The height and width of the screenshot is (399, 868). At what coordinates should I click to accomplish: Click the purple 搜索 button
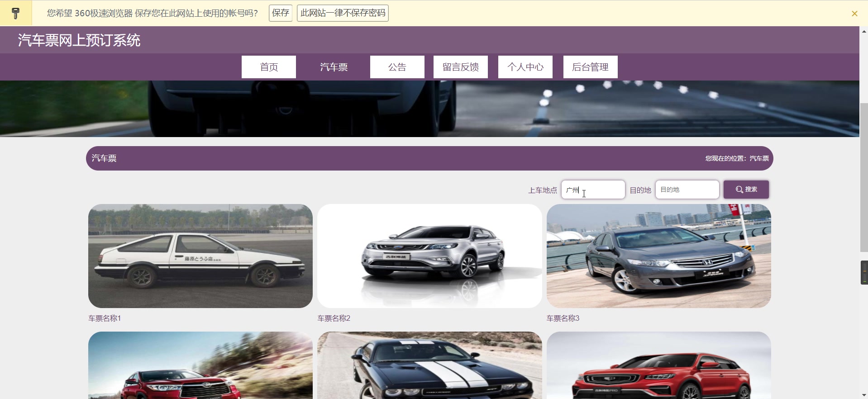click(746, 190)
